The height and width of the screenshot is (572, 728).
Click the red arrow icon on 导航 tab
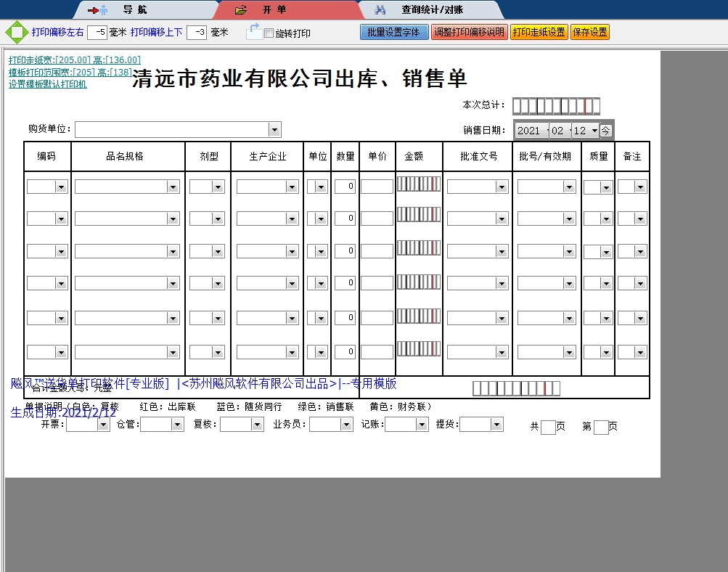pyautogui.click(x=94, y=9)
